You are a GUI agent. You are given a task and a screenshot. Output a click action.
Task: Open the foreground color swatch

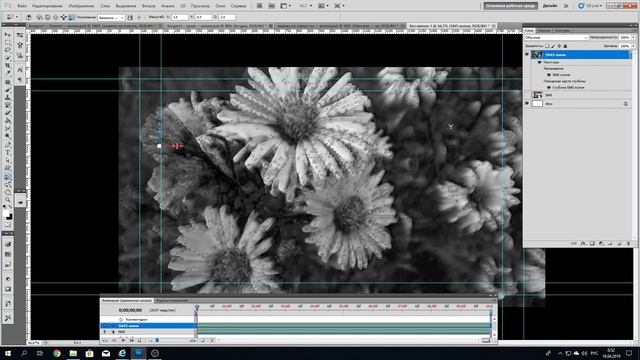(7, 214)
